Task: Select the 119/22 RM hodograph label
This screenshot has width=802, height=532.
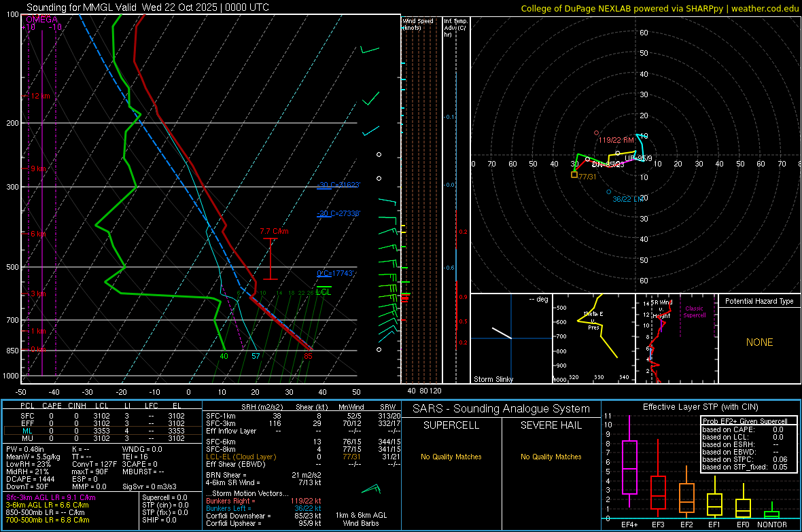Action: (x=616, y=140)
